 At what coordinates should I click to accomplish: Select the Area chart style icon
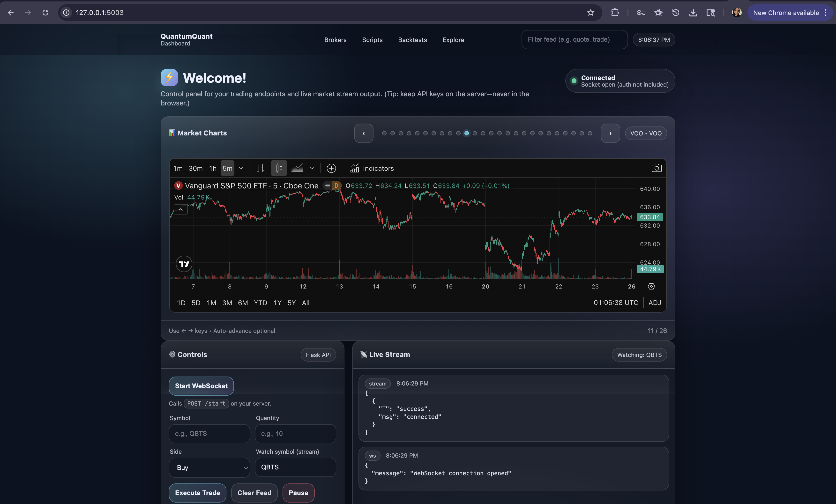[297, 168]
